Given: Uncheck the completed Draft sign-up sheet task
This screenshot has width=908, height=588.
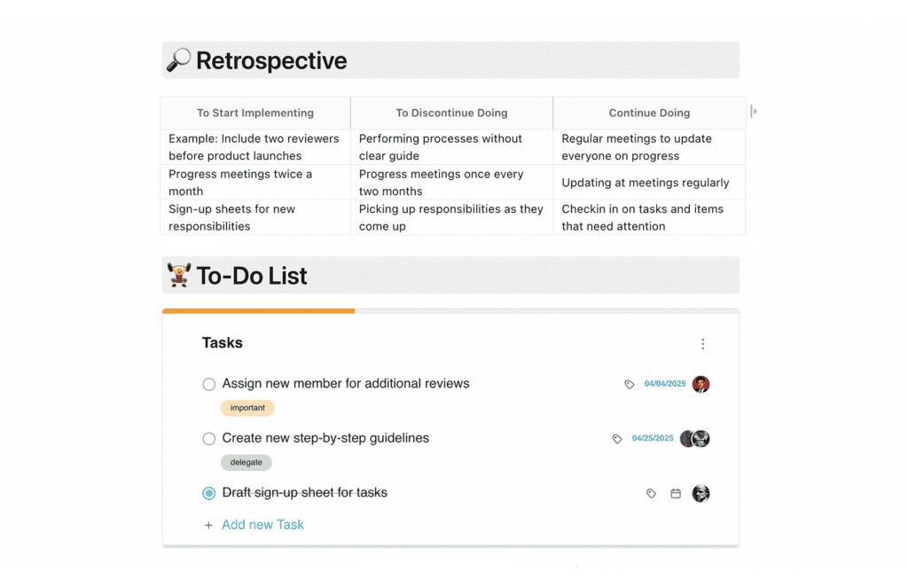Looking at the screenshot, I should point(208,493).
